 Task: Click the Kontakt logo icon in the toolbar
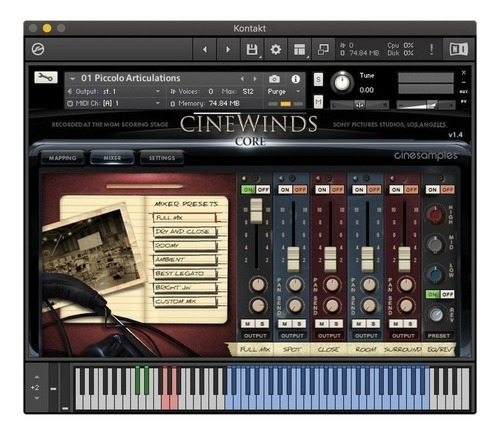pos(38,49)
